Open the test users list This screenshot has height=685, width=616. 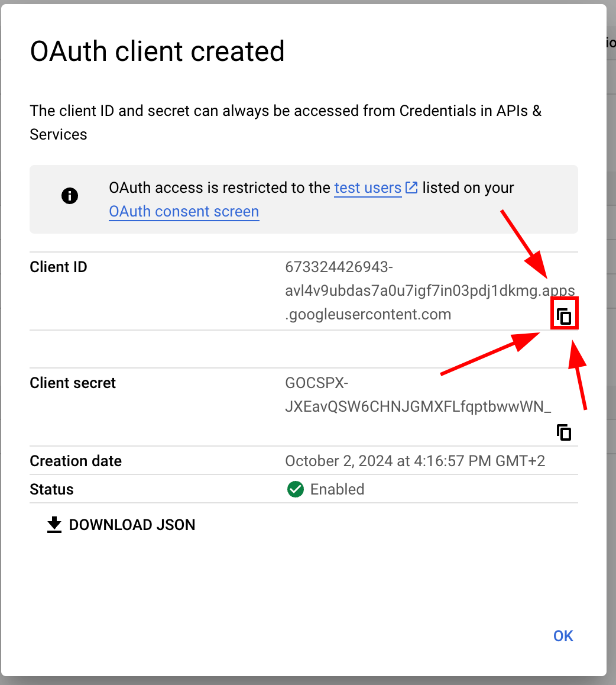pos(367,188)
